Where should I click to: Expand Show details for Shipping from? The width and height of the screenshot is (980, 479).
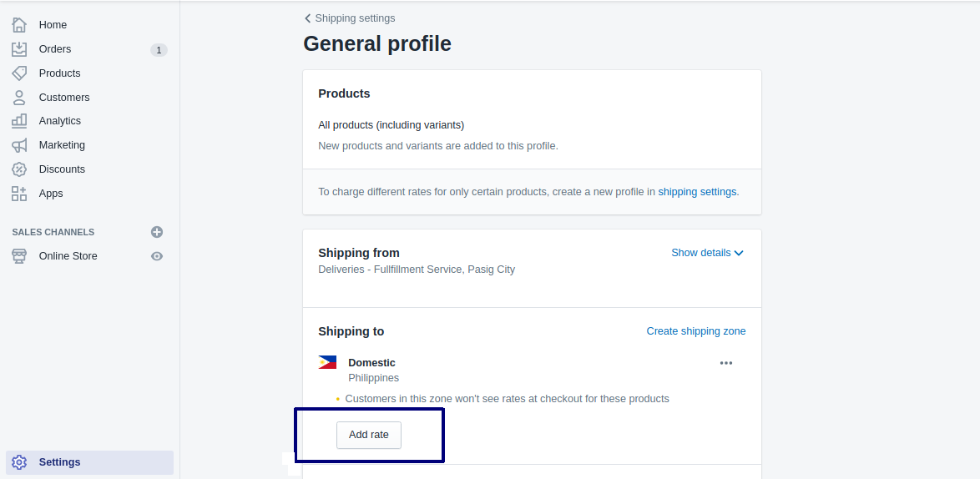point(707,253)
